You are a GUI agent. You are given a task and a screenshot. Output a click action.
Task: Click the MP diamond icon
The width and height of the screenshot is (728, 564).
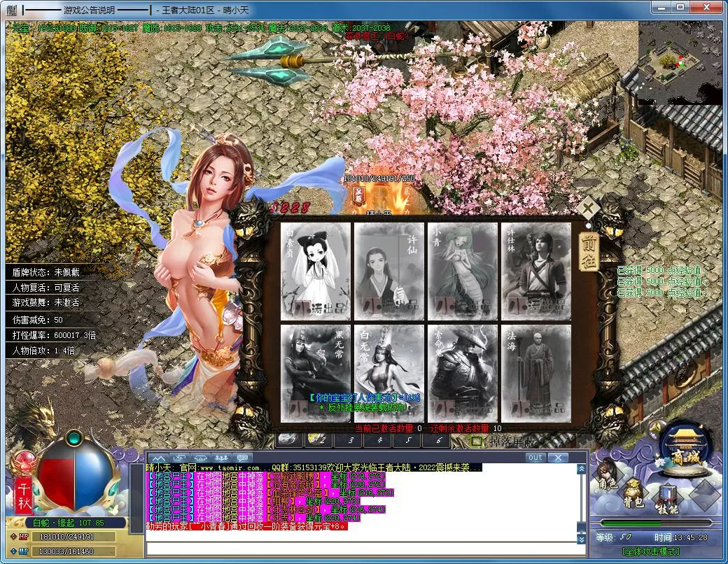(x=14, y=551)
